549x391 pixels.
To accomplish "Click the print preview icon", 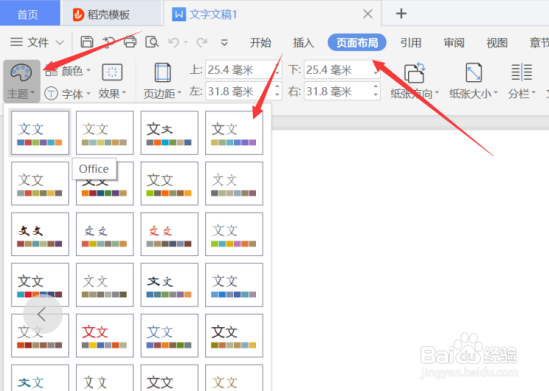I will coord(152,42).
